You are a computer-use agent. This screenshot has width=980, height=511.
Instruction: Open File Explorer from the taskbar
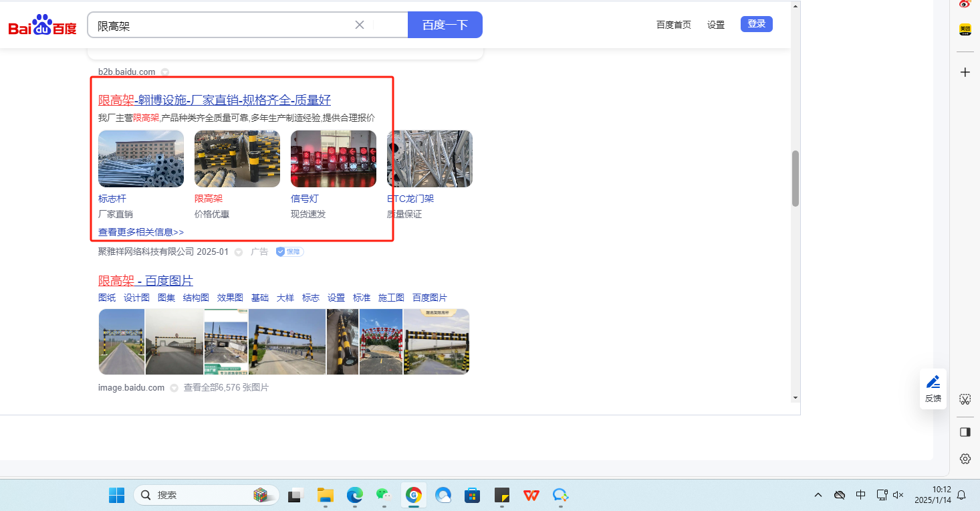pos(326,495)
